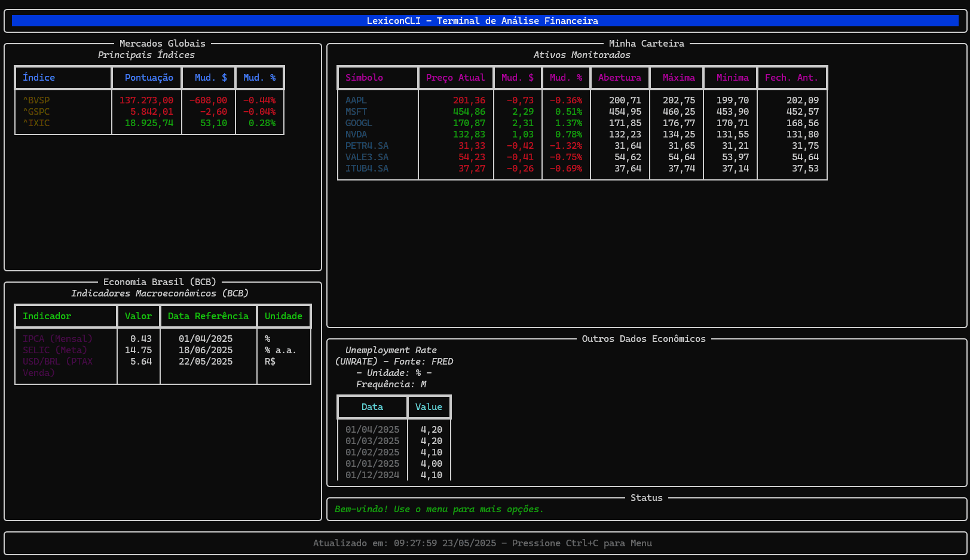Screen dimensions: 970x560
Task: Select the 01/04/2025 unemployment data row
Action: 372,430
